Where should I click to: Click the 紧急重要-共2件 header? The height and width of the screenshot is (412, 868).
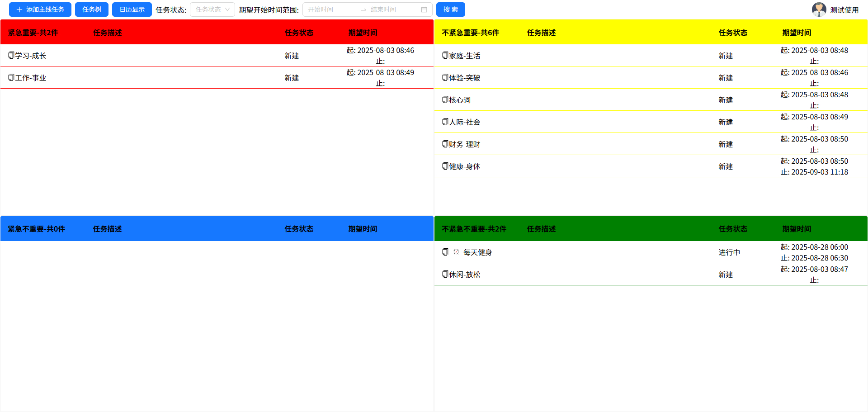pyautogui.click(x=33, y=33)
